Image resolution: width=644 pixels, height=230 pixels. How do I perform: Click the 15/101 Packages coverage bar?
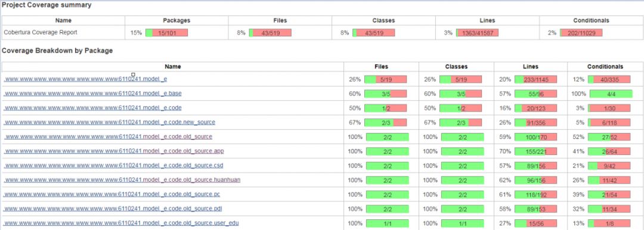pos(167,33)
